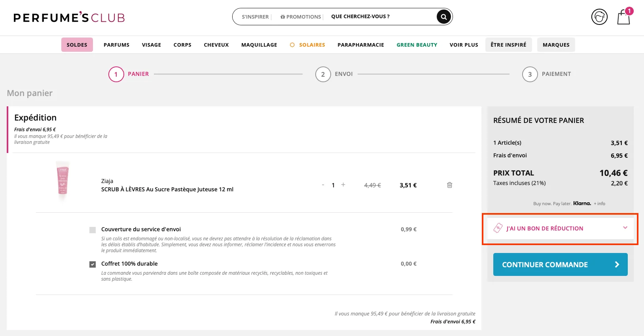Open the CORPS menu
The height and width of the screenshot is (336, 644).
pos(182,45)
